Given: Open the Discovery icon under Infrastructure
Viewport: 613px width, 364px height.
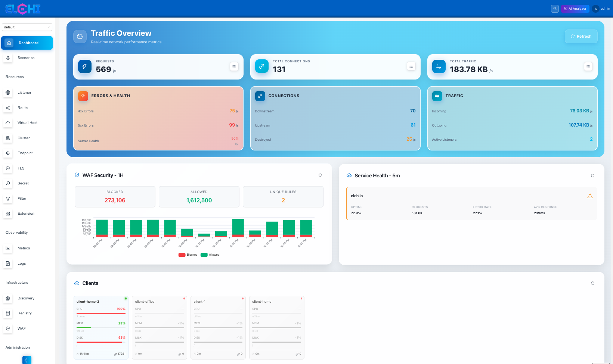Looking at the screenshot, I should point(8,298).
